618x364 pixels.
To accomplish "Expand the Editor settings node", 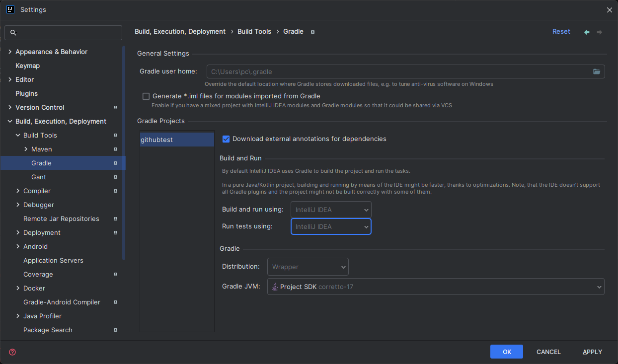I will [x=10, y=79].
